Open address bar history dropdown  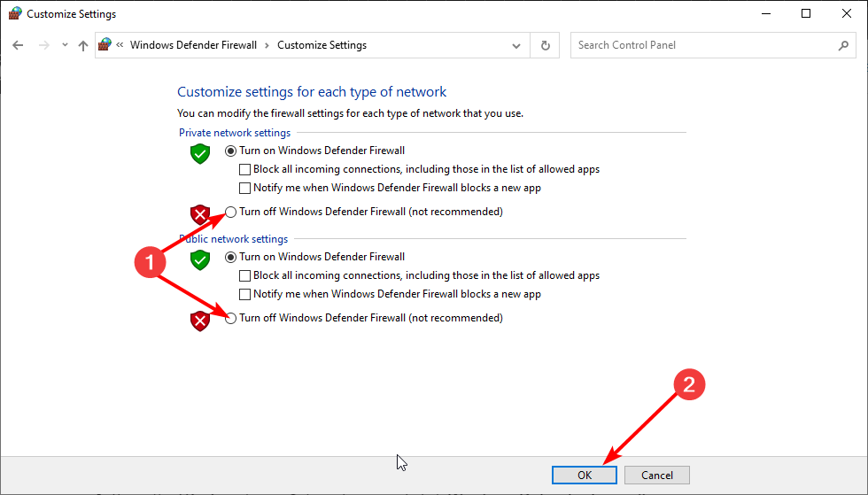pyautogui.click(x=515, y=45)
